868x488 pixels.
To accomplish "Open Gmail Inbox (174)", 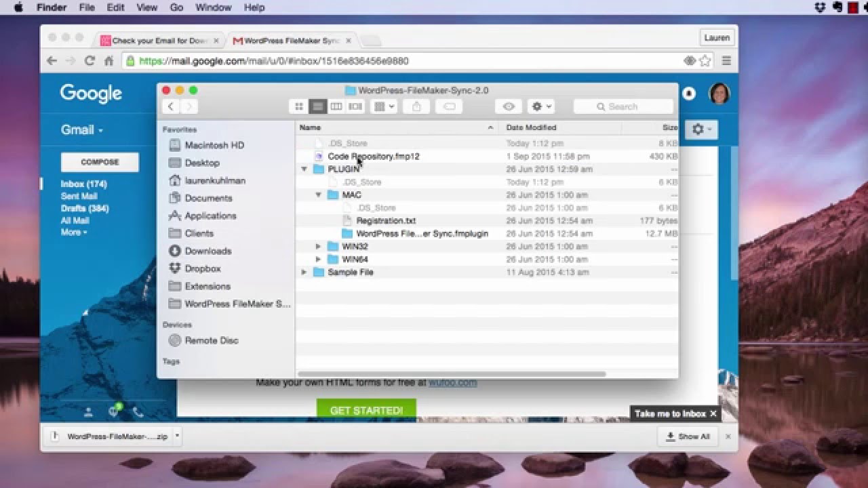I will click(84, 184).
